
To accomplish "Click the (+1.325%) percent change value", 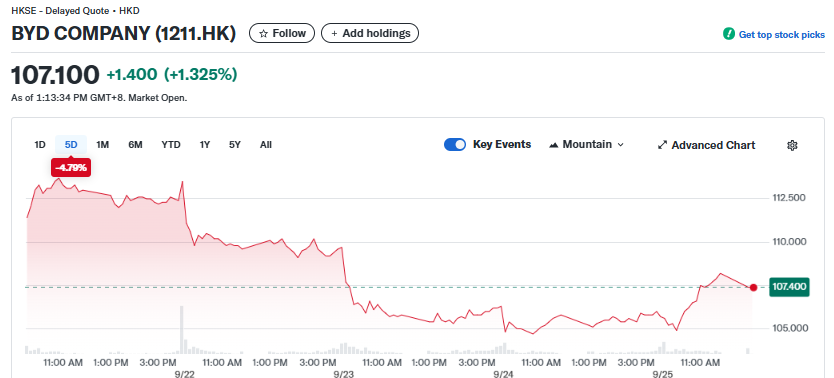I will pyautogui.click(x=200, y=75).
